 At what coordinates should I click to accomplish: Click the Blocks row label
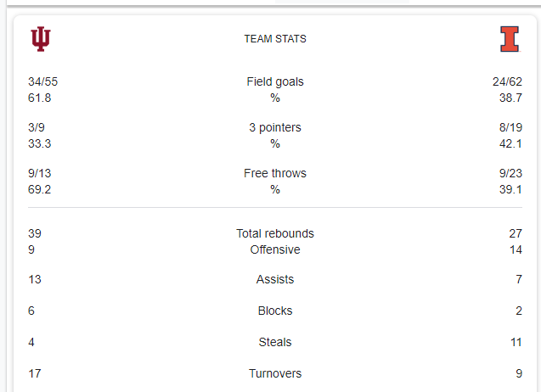click(275, 311)
